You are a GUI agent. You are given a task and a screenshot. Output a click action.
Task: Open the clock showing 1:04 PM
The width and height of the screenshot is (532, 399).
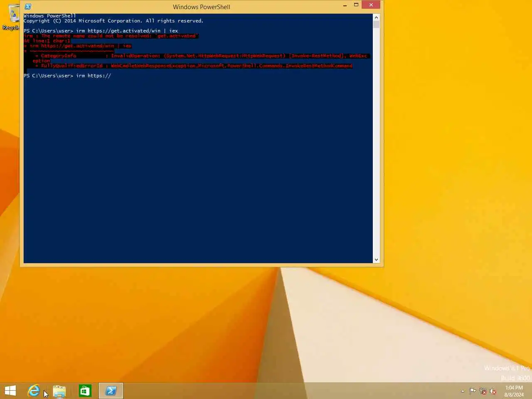514,391
